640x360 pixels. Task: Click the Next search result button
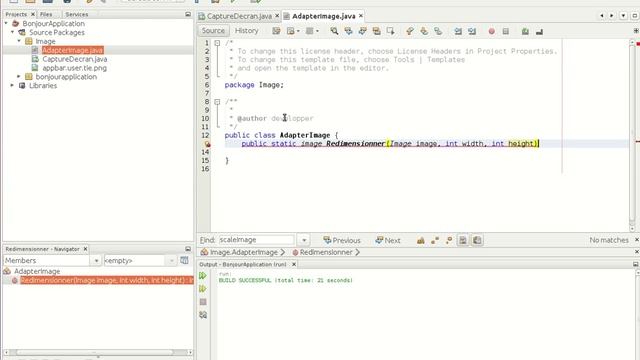pyautogui.click(x=387, y=240)
